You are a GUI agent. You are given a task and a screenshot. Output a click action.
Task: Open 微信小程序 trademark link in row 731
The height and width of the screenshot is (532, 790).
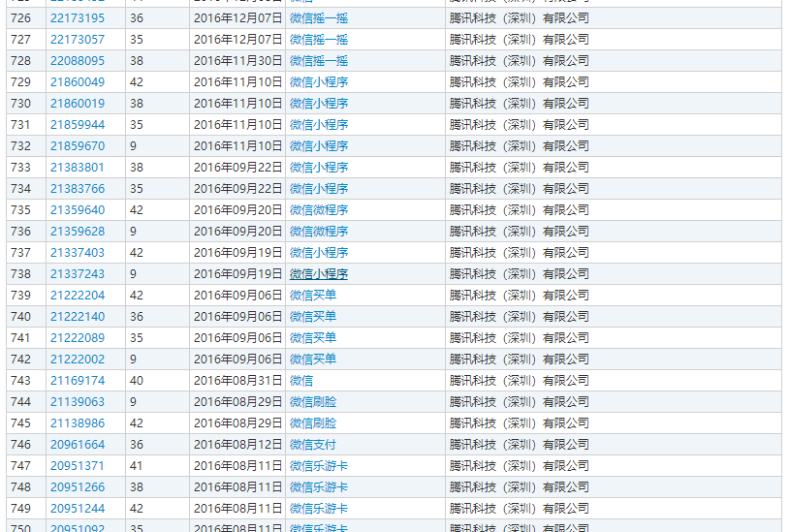tap(318, 125)
